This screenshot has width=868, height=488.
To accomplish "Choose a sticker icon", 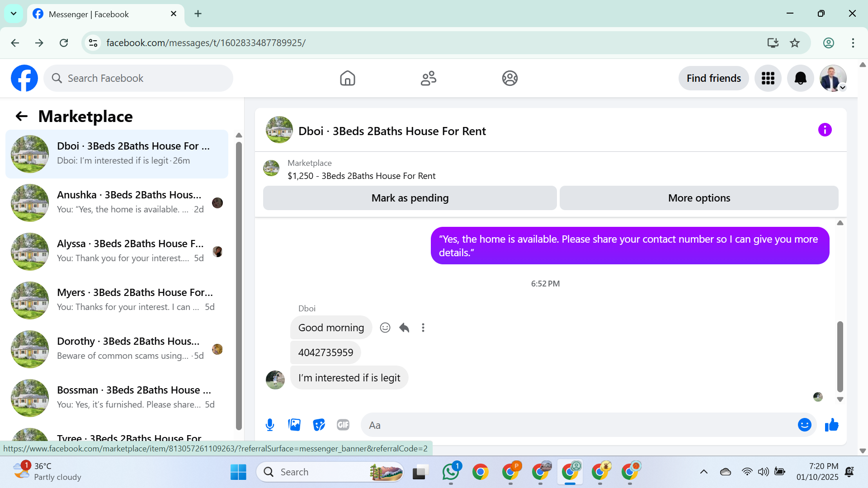I will (x=319, y=425).
